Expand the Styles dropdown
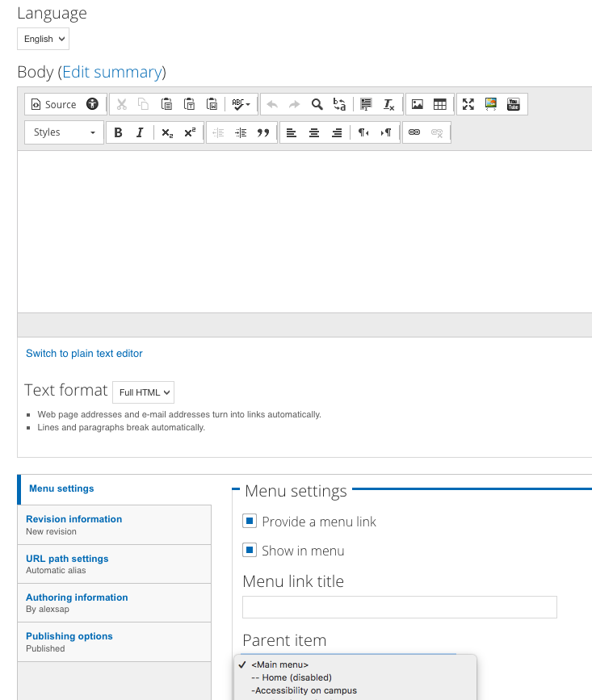The height and width of the screenshot is (700, 592). click(65, 132)
